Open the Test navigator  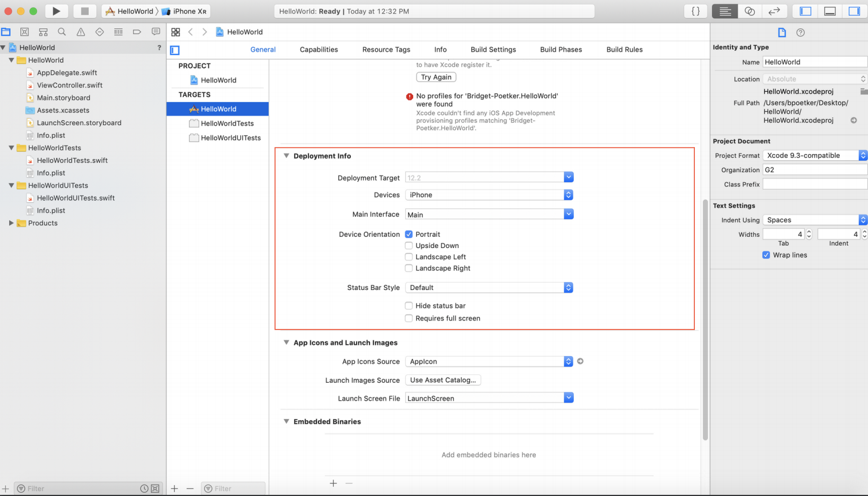[100, 32]
